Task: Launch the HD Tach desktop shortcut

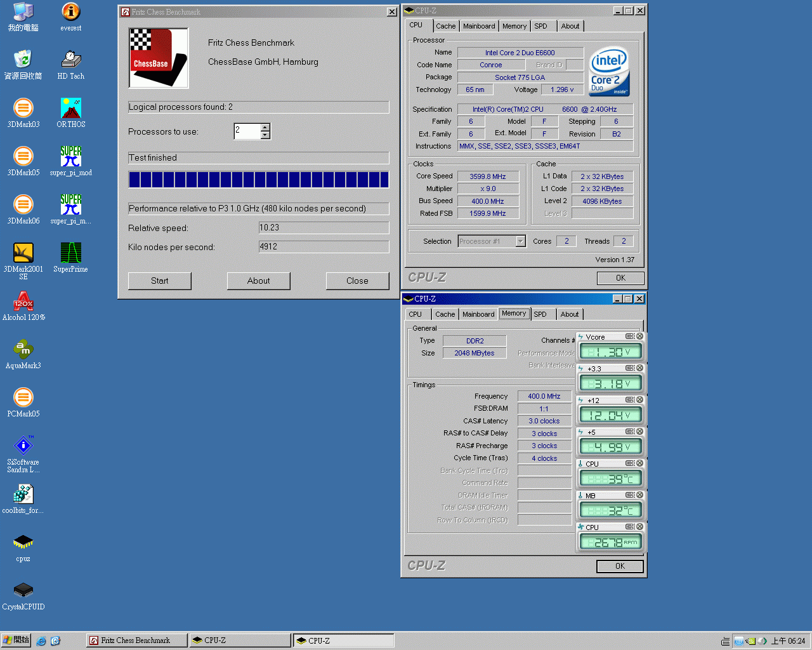Action: coord(70,64)
